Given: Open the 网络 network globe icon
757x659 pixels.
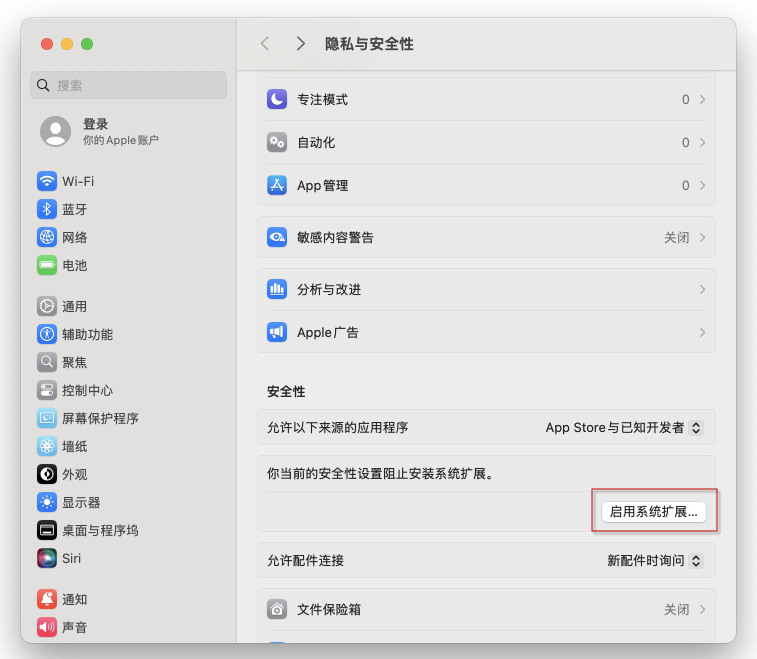Looking at the screenshot, I should [47, 238].
